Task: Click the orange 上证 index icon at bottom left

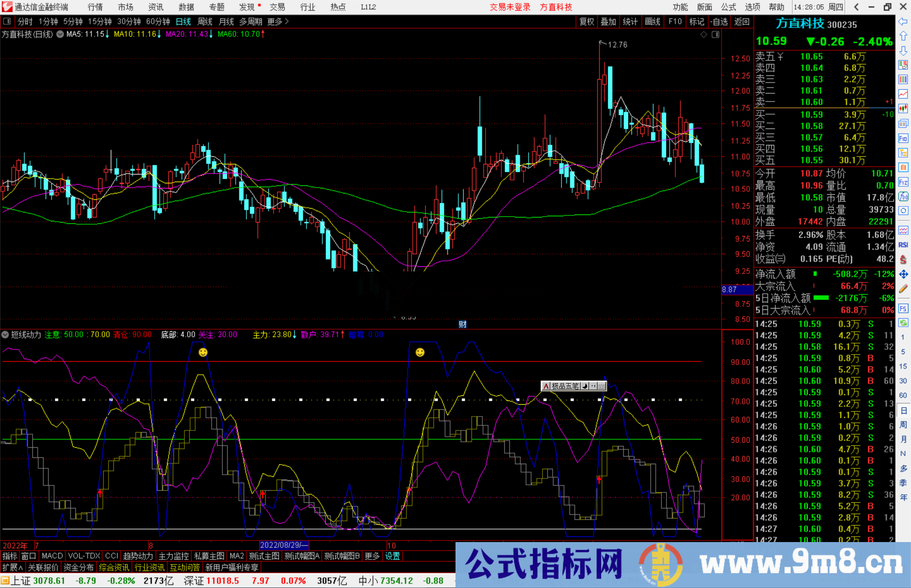Action: 6,580
